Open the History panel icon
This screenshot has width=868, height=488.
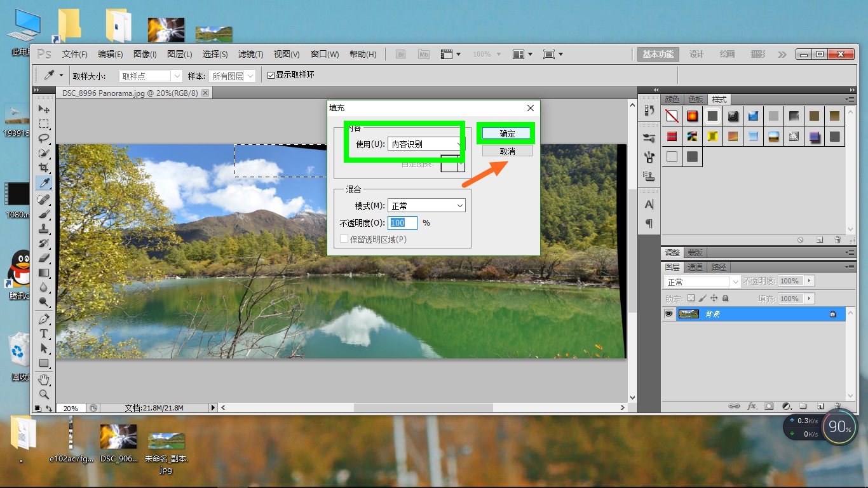pyautogui.click(x=649, y=111)
